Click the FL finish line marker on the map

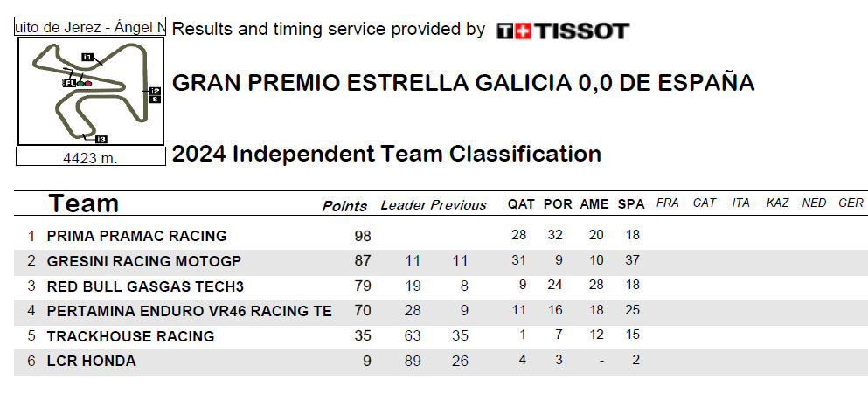pos(70,84)
